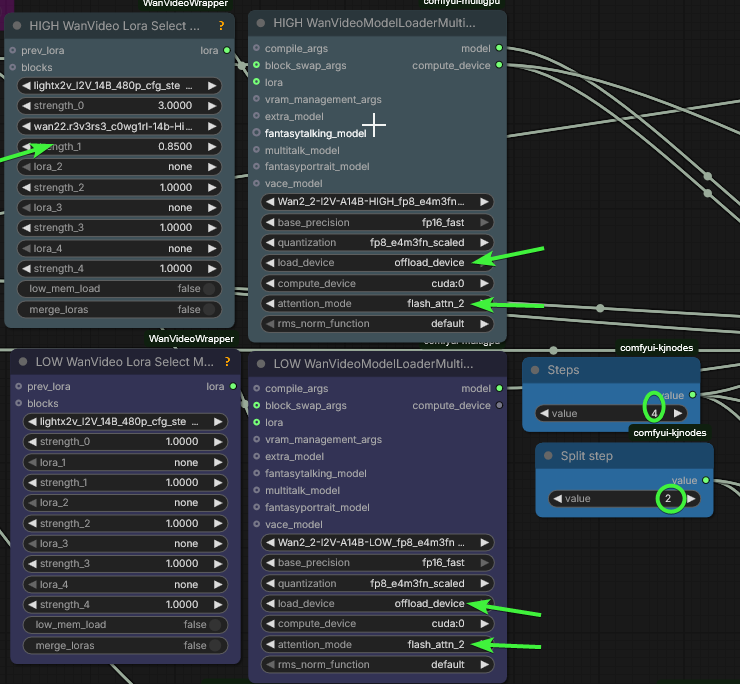Open quantization dropdown in LOW model loader
Viewport: 740px width, 684px height.
tap(377, 584)
